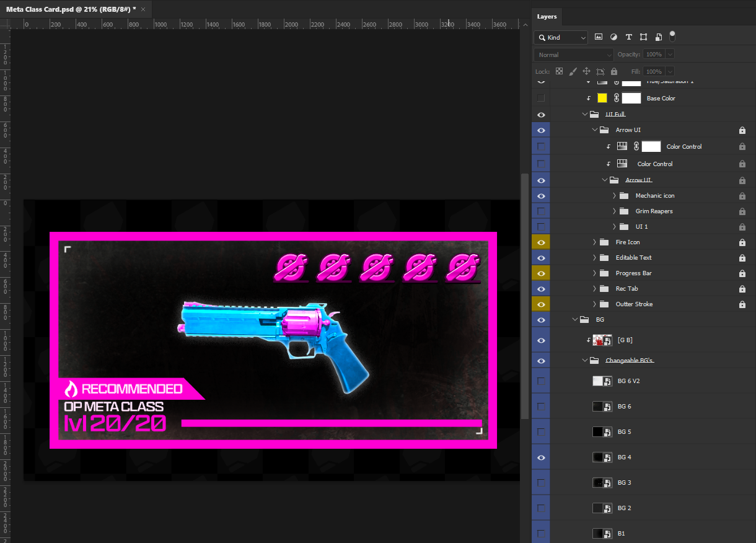Click the lock icon on UI 1 group
Screen dimensions: 756x543
pos(742,227)
